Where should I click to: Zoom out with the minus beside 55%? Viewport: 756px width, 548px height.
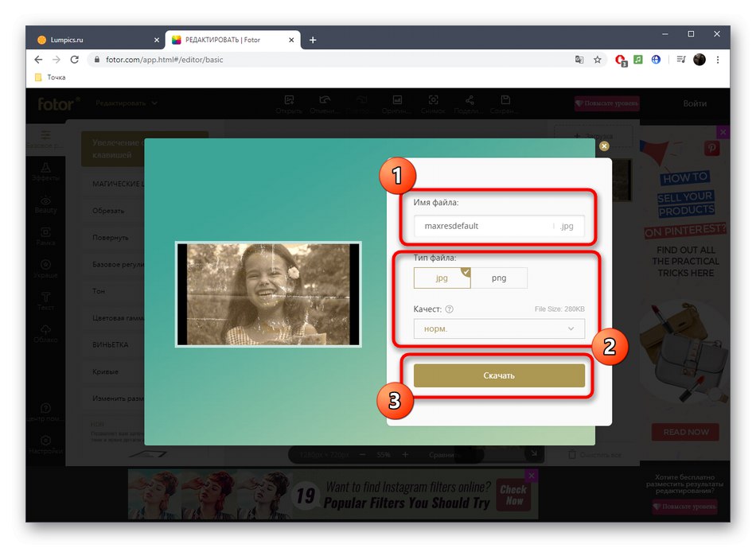pyautogui.click(x=363, y=454)
